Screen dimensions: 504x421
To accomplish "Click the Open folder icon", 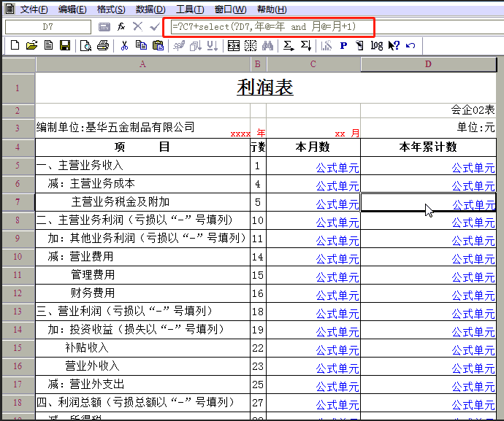I will (31, 45).
